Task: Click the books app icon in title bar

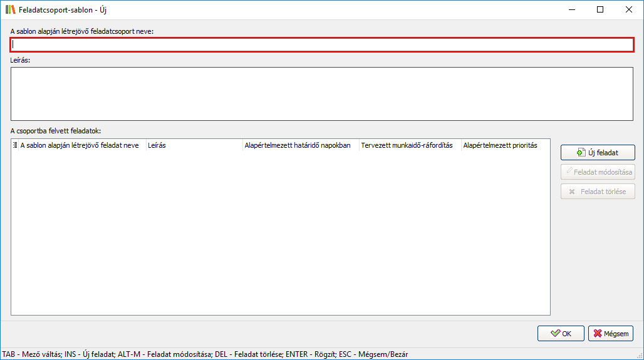Action: (x=10, y=9)
